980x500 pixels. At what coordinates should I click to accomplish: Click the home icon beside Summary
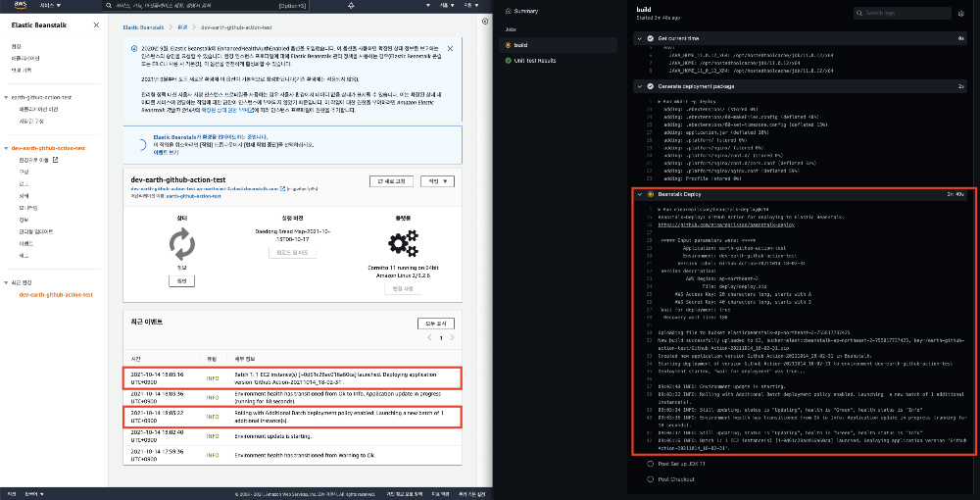click(508, 11)
